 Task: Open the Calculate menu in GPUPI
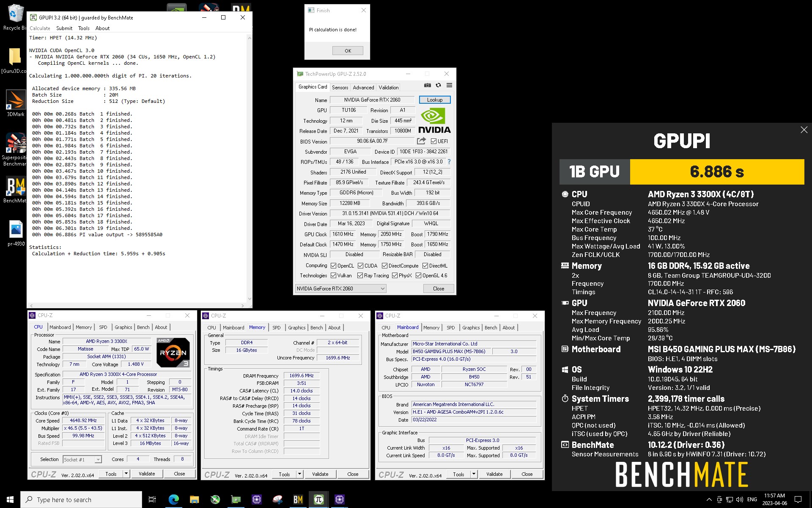[x=40, y=28]
